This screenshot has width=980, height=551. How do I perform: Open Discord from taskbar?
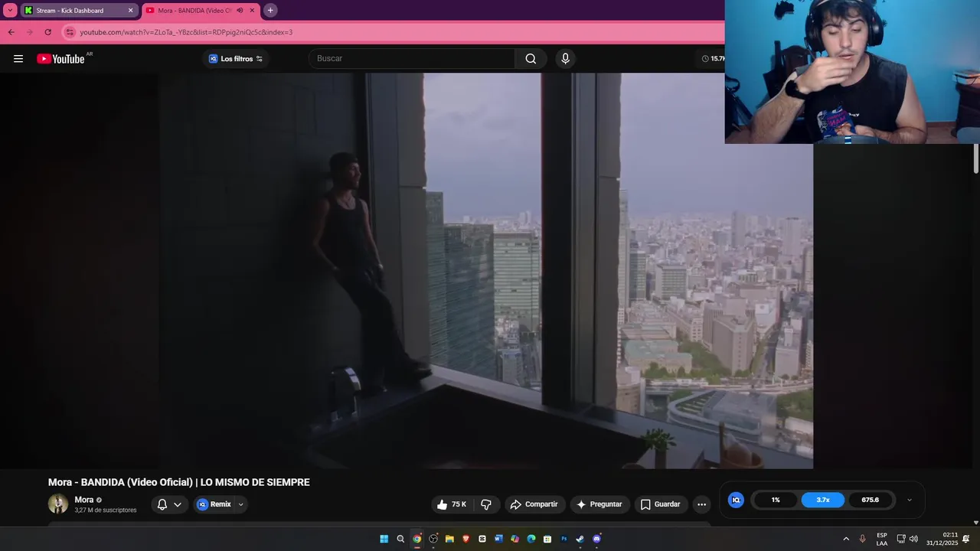click(597, 539)
